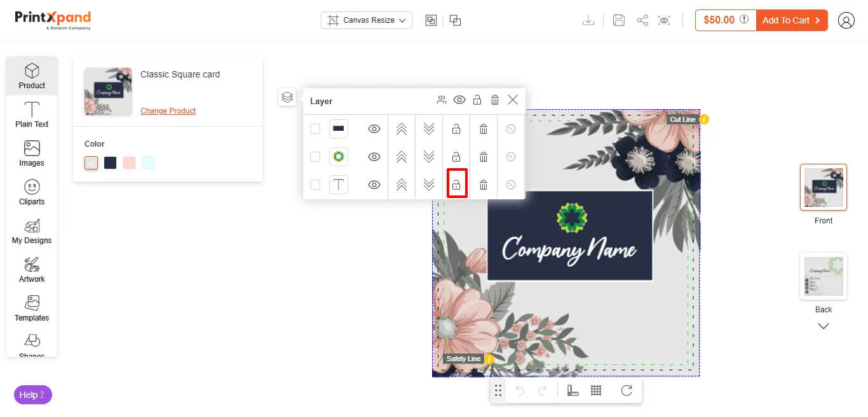Click the save design icon

click(618, 20)
